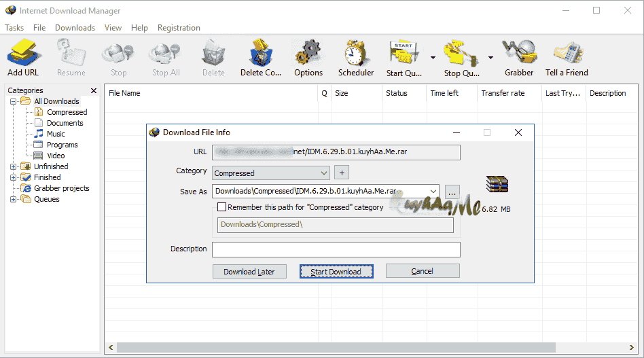Collapse the All Downloads tree node
The image size is (644, 358).
tap(13, 101)
